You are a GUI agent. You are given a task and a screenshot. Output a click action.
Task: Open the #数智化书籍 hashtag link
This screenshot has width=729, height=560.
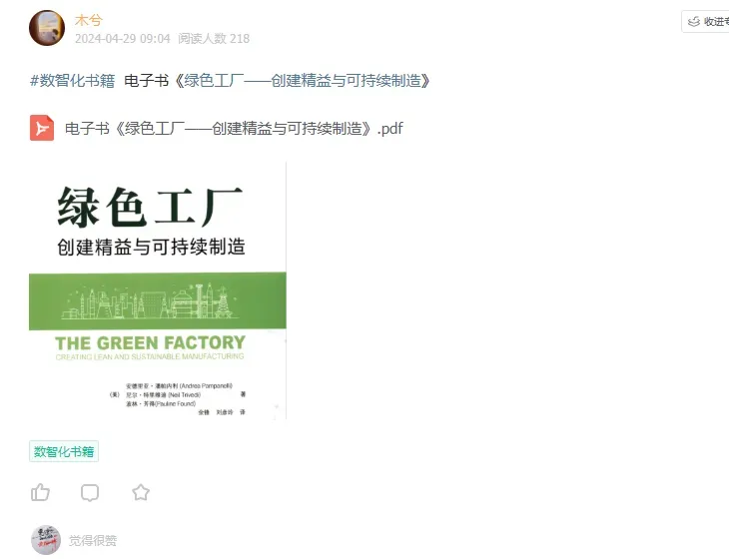click(x=73, y=81)
